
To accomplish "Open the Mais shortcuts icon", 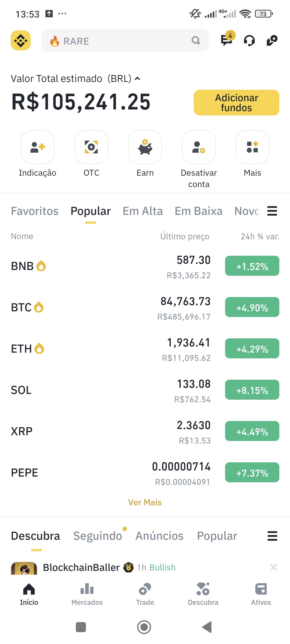I will click(252, 147).
